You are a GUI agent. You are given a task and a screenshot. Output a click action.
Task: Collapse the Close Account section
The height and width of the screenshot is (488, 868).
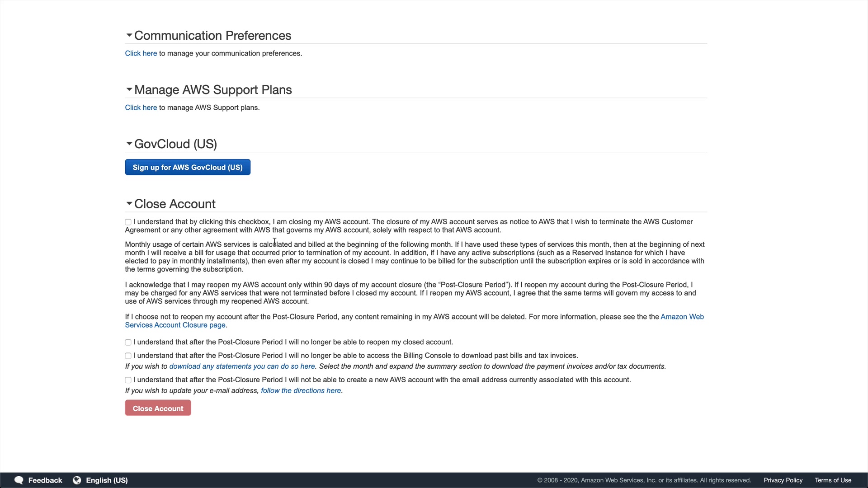pos(129,204)
